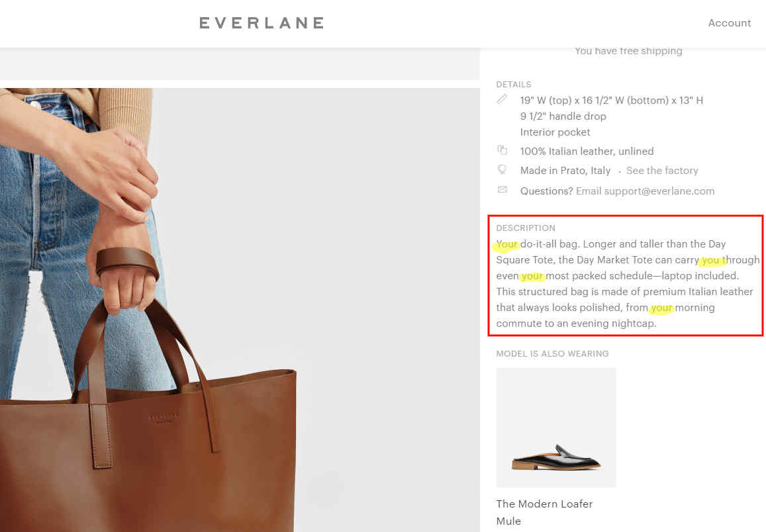Click the 9 1/2" handle drop line
The width and height of the screenshot is (766, 532).
tap(563, 116)
